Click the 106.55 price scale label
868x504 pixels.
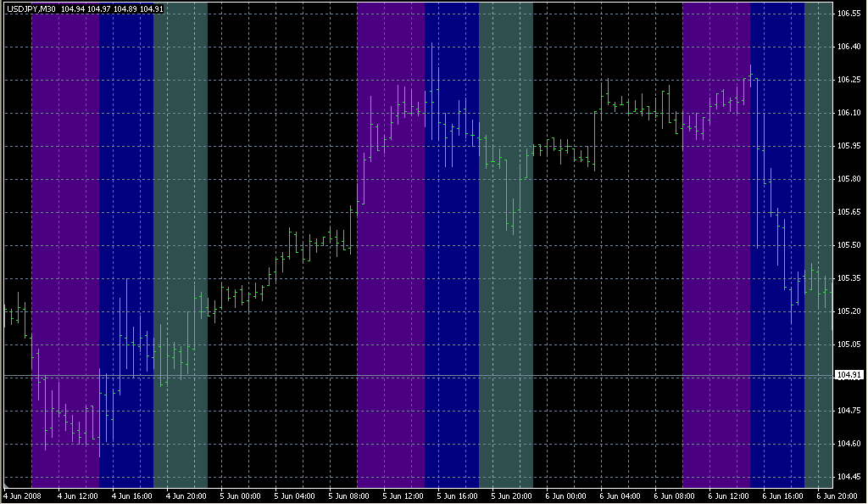pyautogui.click(x=849, y=14)
